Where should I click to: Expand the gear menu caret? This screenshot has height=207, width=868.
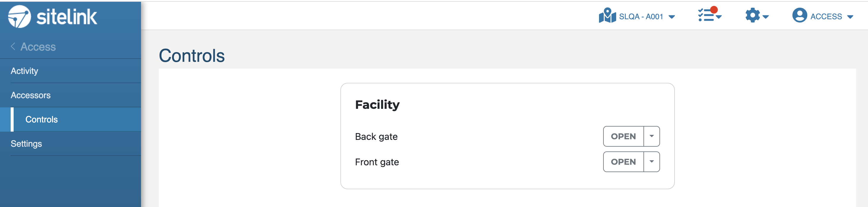[765, 17]
